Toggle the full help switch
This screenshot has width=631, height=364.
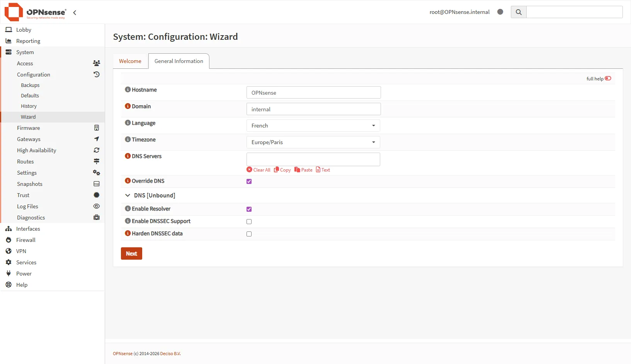click(608, 78)
